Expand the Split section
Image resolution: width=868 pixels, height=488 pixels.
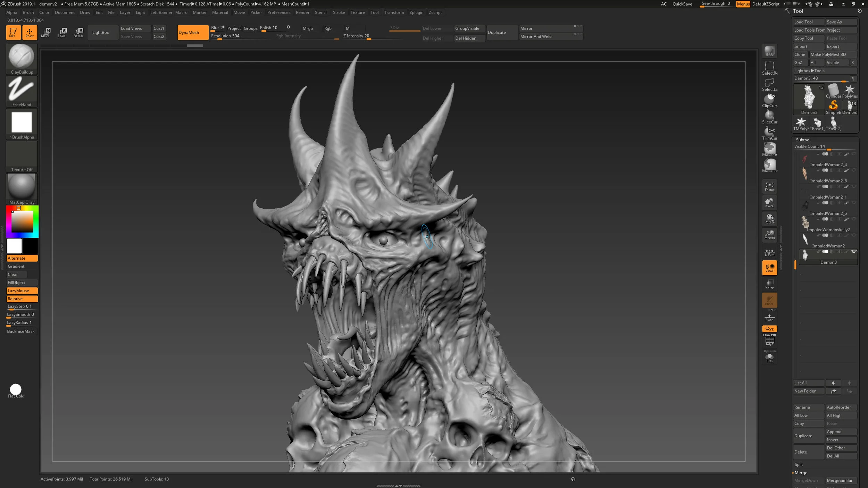799,464
